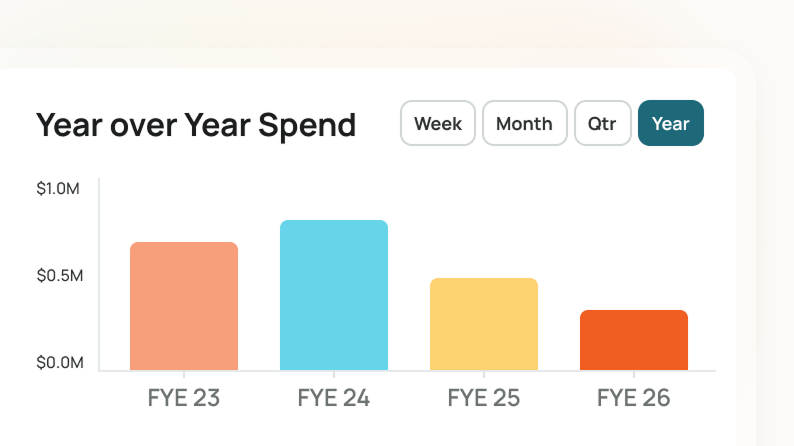Switch the chart to Week view
Image resolution: width=794 pixels, height=446 pixels.
tap(438, 124)
